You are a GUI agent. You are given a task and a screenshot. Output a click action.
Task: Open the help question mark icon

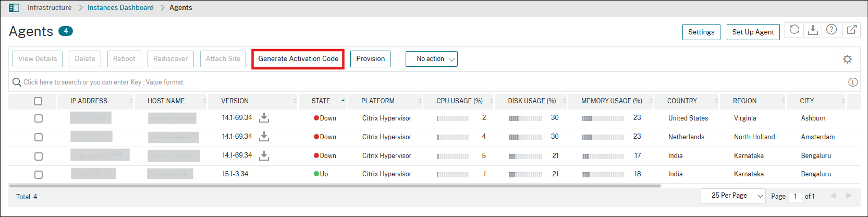[832, 30]
